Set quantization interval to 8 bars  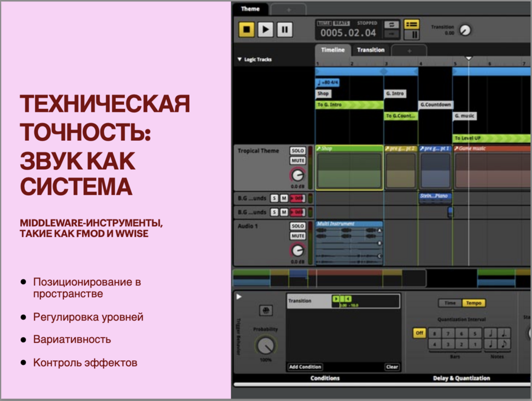434,334
